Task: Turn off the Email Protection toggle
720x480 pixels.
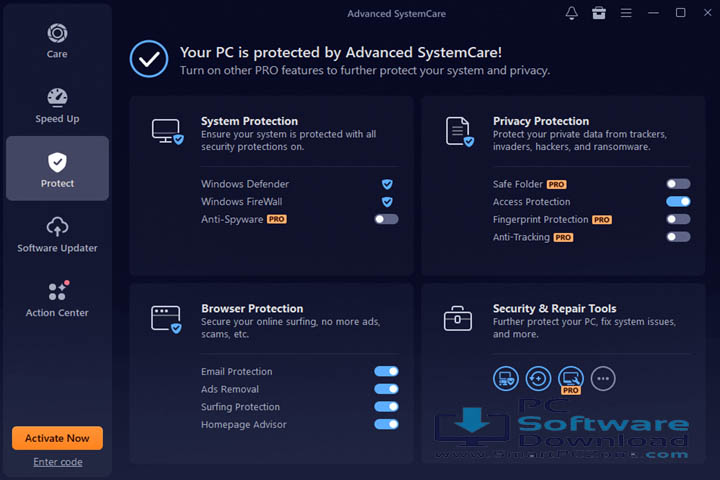Action: (x=386, y=371)
